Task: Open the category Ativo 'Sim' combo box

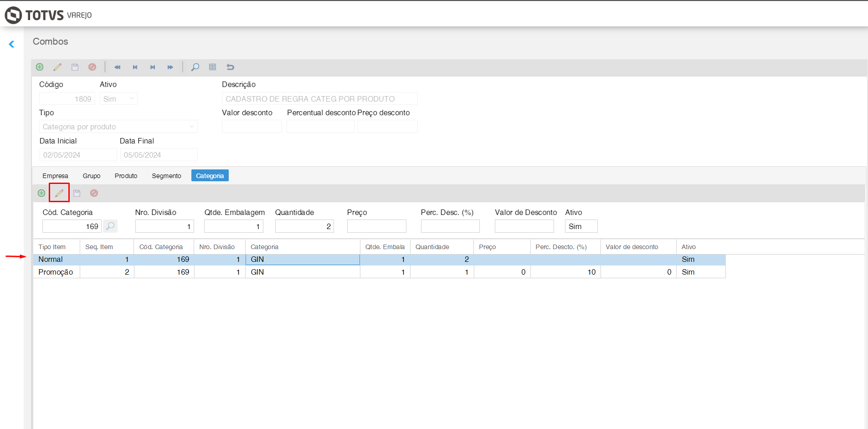Action: click(x=581, y=226)
